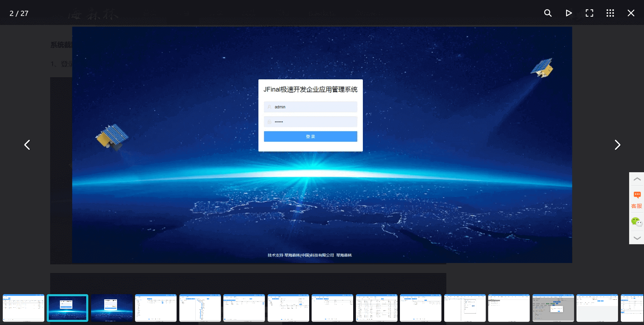The width and height of the screenshot is (644, 325).
Task: Open the zoom magnifier in the viewer toolbar
Action: point(548,13)
